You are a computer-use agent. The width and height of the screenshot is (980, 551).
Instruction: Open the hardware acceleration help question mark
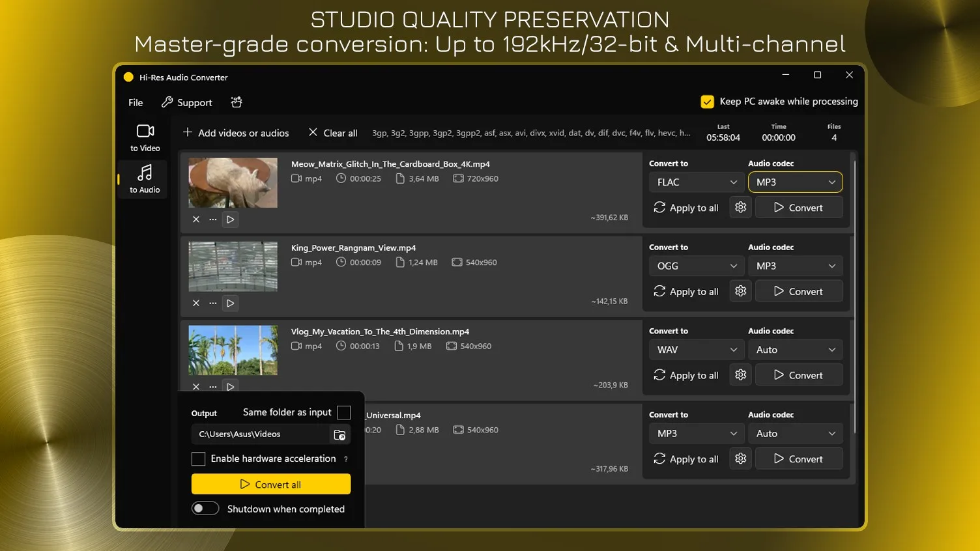coord(346,459)
